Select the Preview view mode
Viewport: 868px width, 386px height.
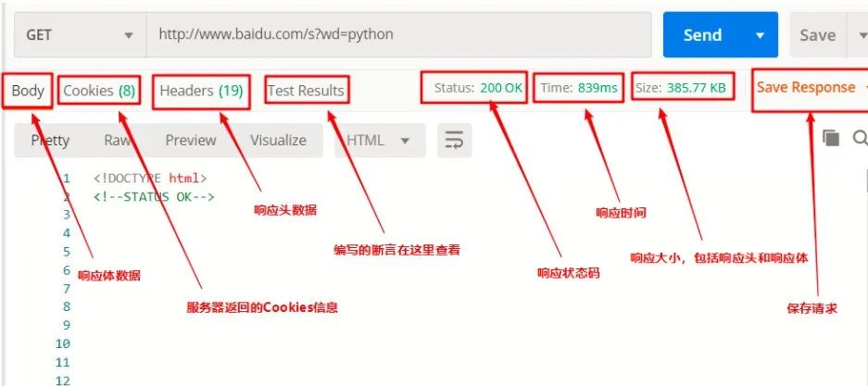coord(191,141)
